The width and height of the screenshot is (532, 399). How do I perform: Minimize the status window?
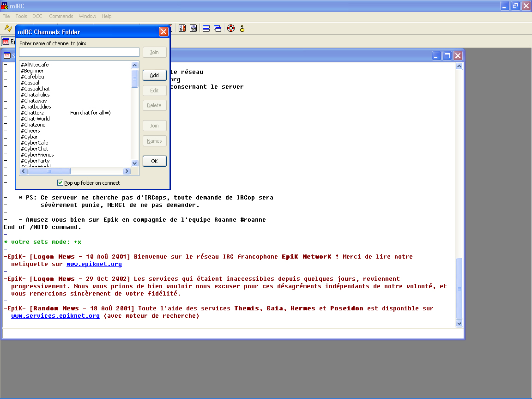click(x=436, y=55)
